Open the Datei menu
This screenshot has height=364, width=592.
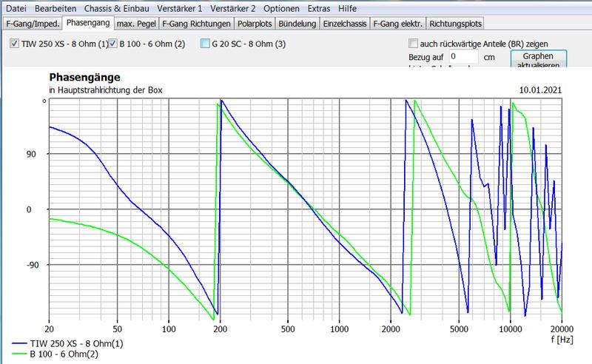click(x=18, y=8)
